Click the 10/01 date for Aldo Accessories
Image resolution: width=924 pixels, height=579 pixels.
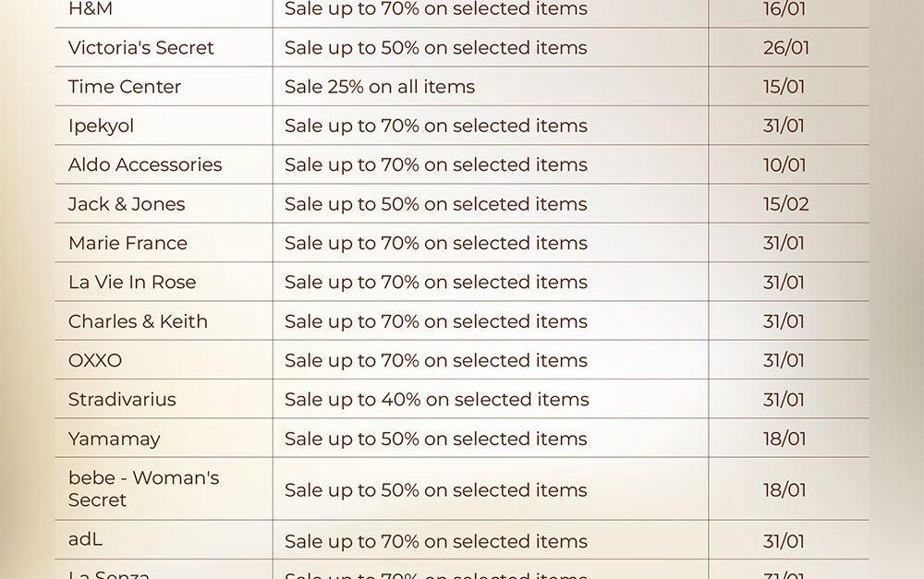pos(784,165)
